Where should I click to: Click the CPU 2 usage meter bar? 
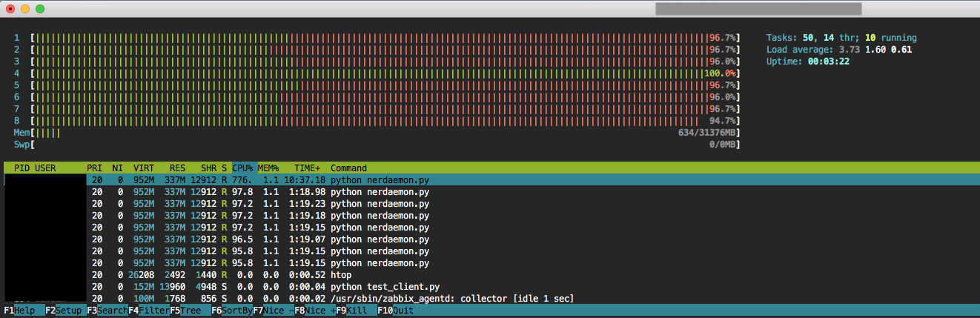[x=385, y=50]
